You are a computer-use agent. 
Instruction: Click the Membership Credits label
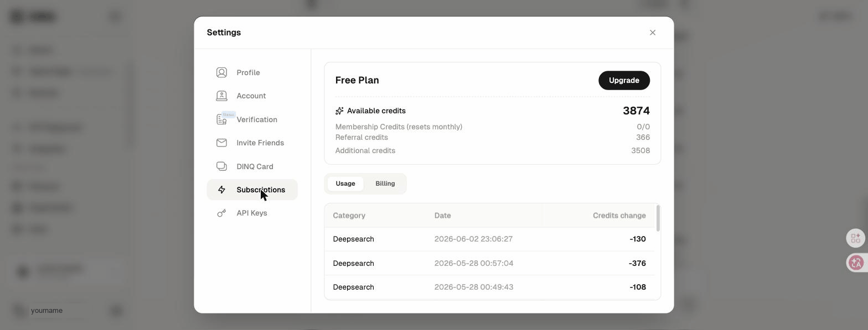click(x=399, y=127)
